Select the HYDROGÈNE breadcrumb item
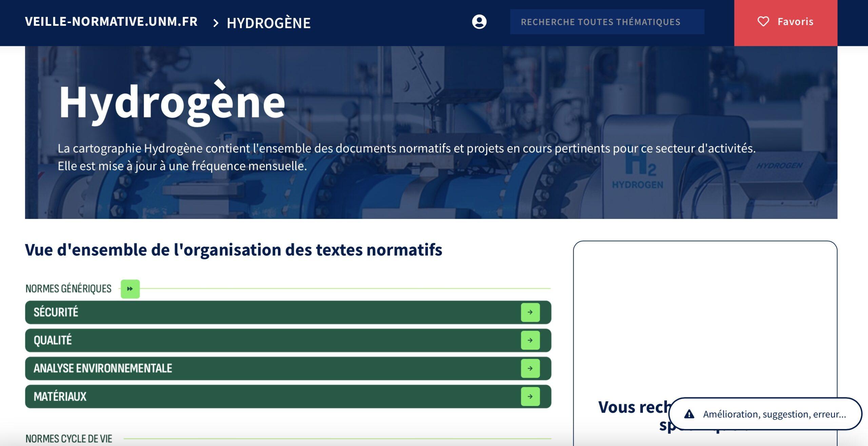Image resolution: width=868 pixels, height=446 pixels. [x=269, y=23]
